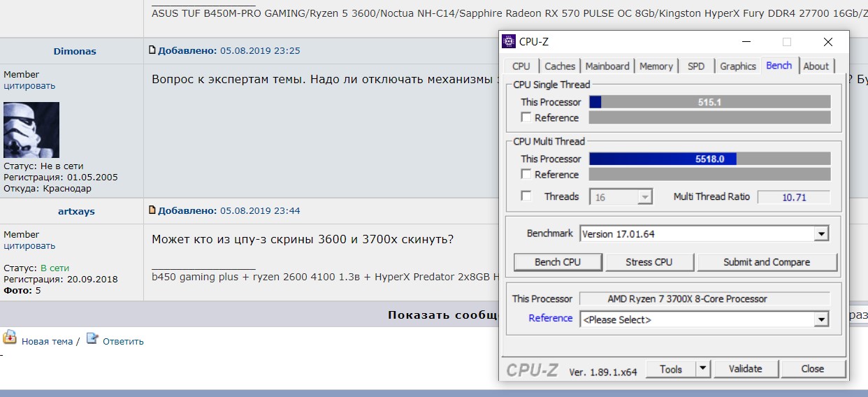Switch to the Graphics tab
This screenshot has width=868, height=397.
click(x=738, y=66)
